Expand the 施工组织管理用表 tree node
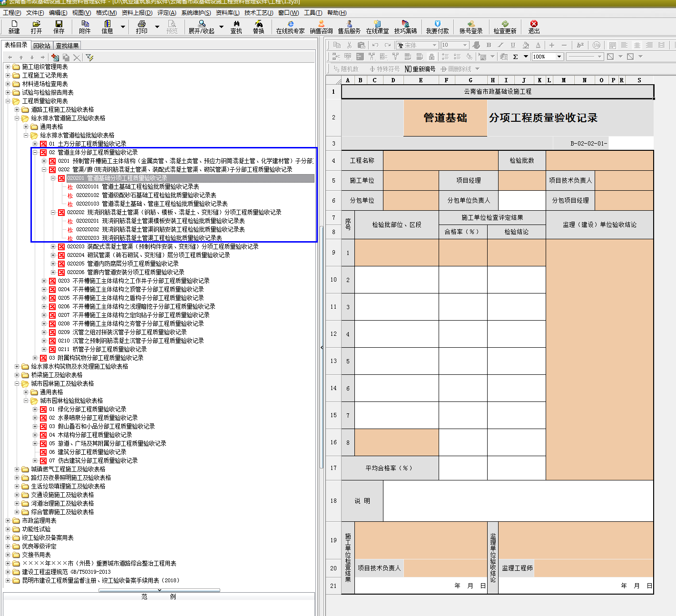This screenshot has width=676, height=616. (8, 67)
